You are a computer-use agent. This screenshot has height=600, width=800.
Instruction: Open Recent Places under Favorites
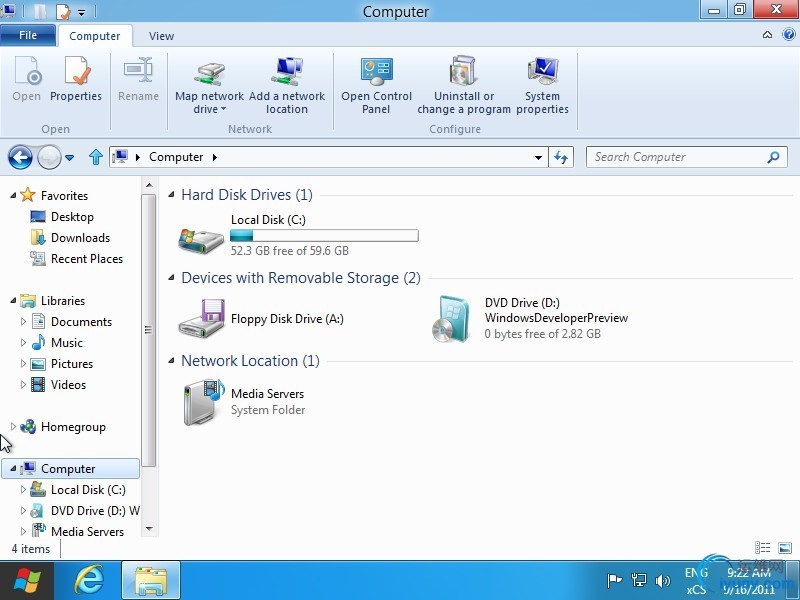click(87, 259)
